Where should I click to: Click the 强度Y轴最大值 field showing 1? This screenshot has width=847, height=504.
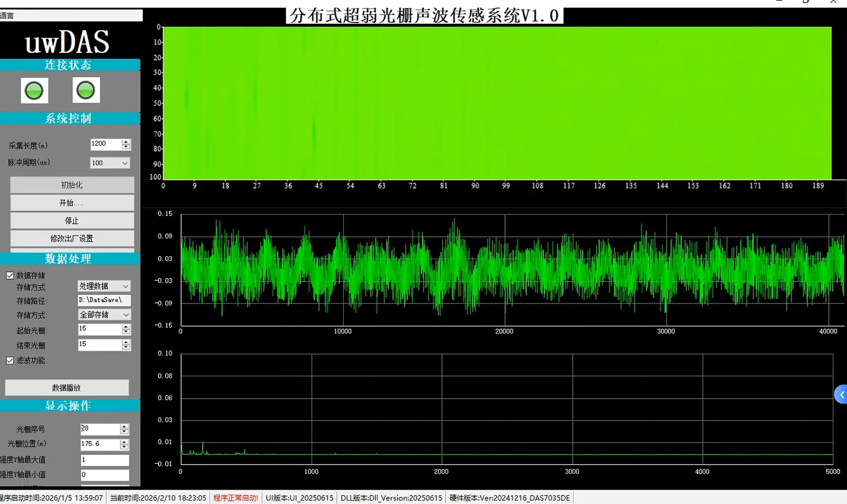coord(105,460)
